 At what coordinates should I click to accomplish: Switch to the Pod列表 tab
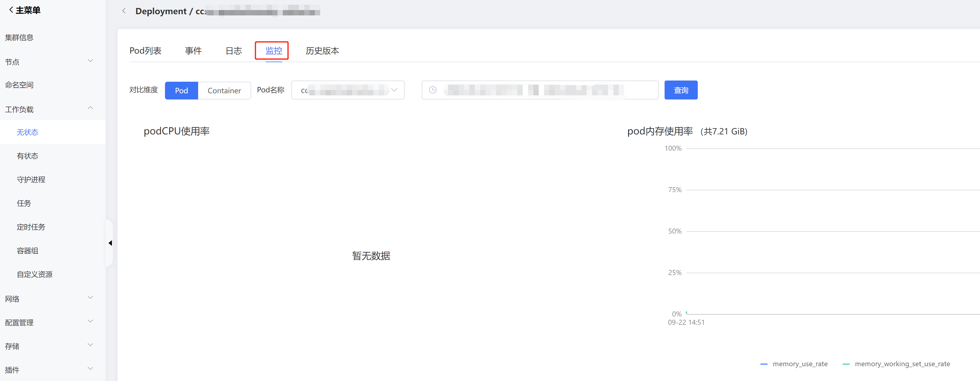pos(145,51)
